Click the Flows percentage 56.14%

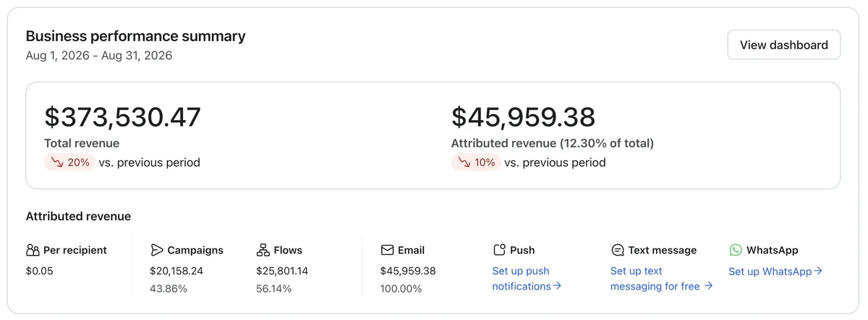click(274, 289)
